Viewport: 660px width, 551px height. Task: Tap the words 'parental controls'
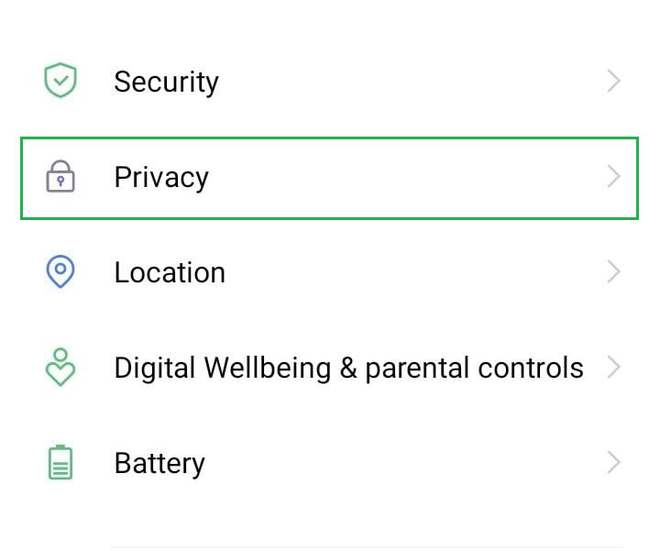click(x=474, y=368)
